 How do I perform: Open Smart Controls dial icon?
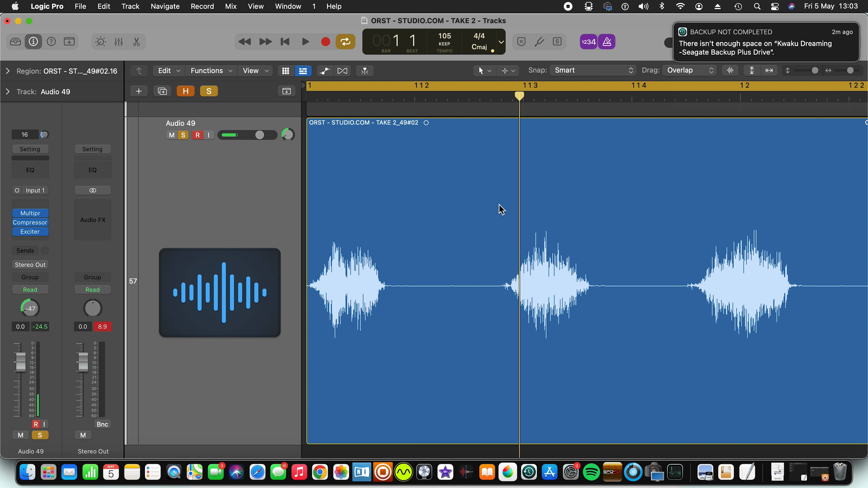100,42
